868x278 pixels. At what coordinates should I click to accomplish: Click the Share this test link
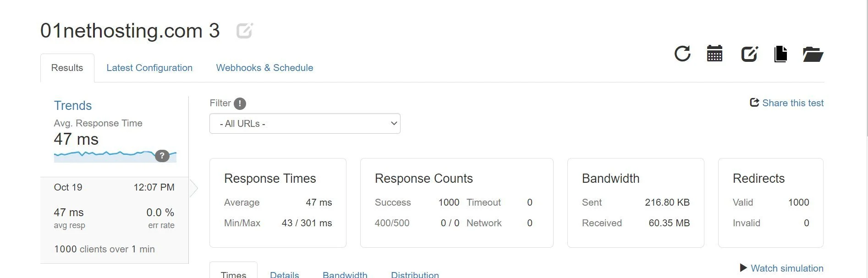pyautogui.click(x=793, y=103)
